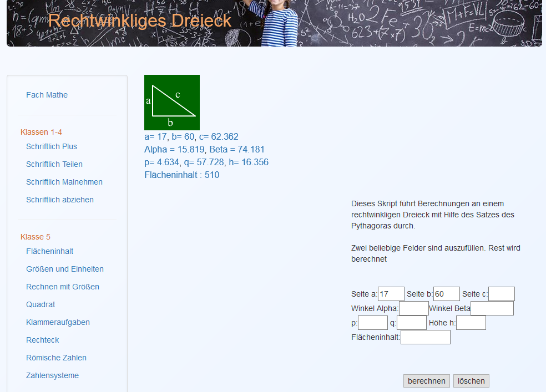Navigate to Flächeninhalt topic
This screenshot has height=392, width=546.
point(50,251)
